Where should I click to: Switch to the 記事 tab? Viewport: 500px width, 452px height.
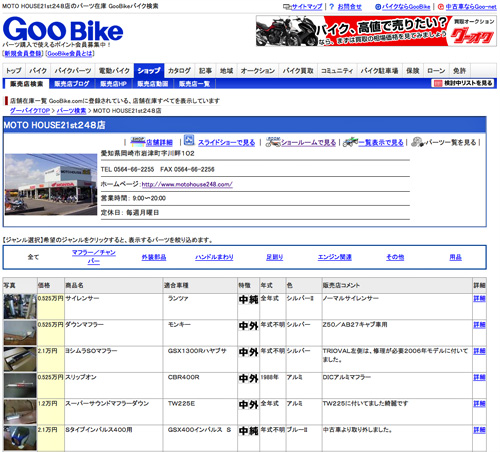[x=205, y=71]
